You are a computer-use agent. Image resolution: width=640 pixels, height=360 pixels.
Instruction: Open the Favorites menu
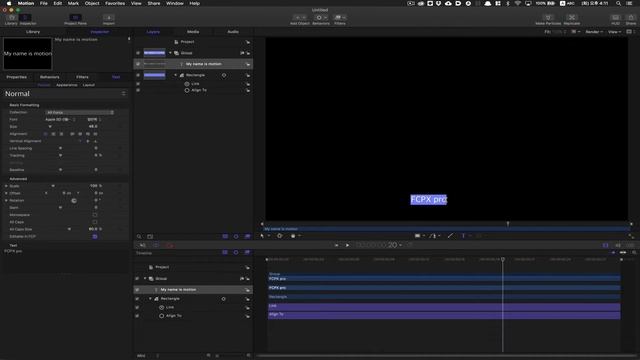(x=115, y=3)
